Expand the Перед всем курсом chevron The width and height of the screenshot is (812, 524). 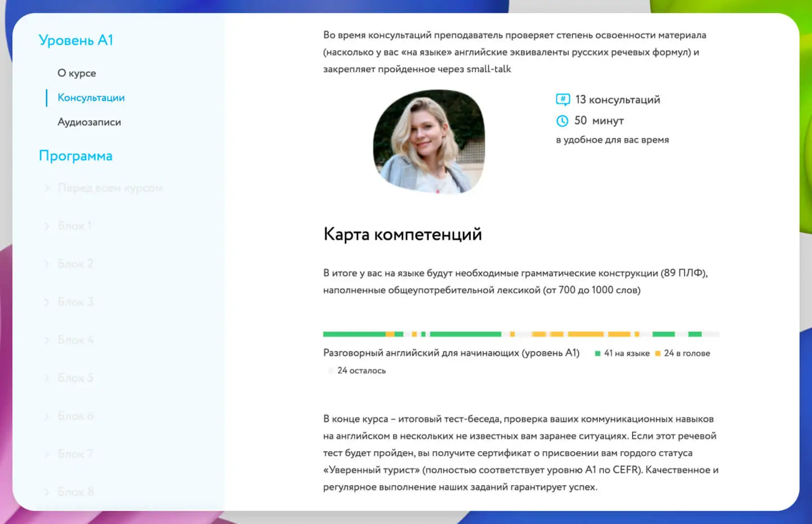click(47, 188)
